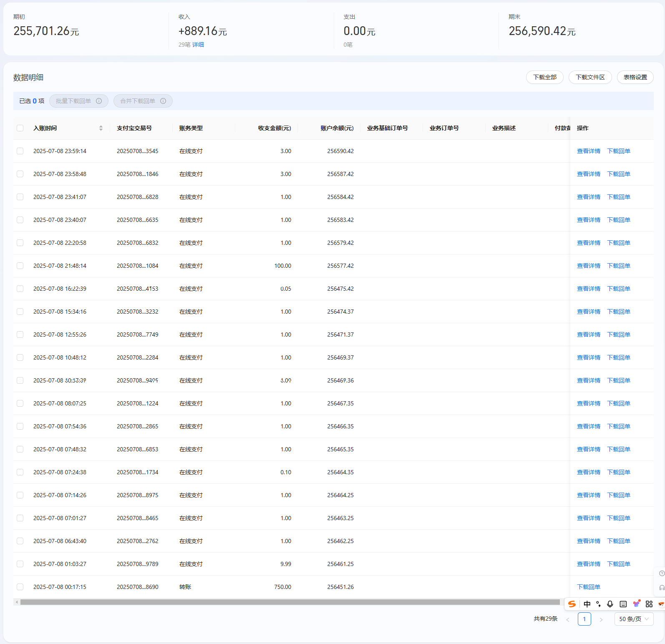Click page number 1 in pagination
The height and width of the screenshot is (644, 665).
click(x=584, y=619)
